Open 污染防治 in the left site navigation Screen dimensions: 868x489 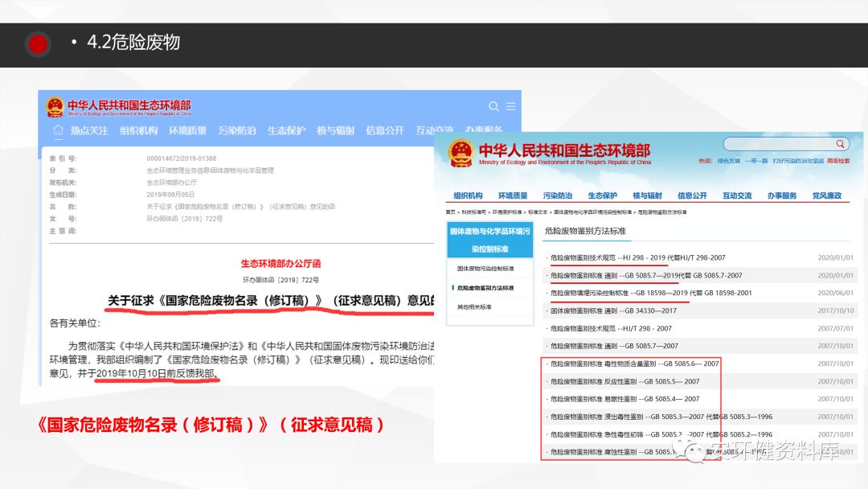(237, 131)
